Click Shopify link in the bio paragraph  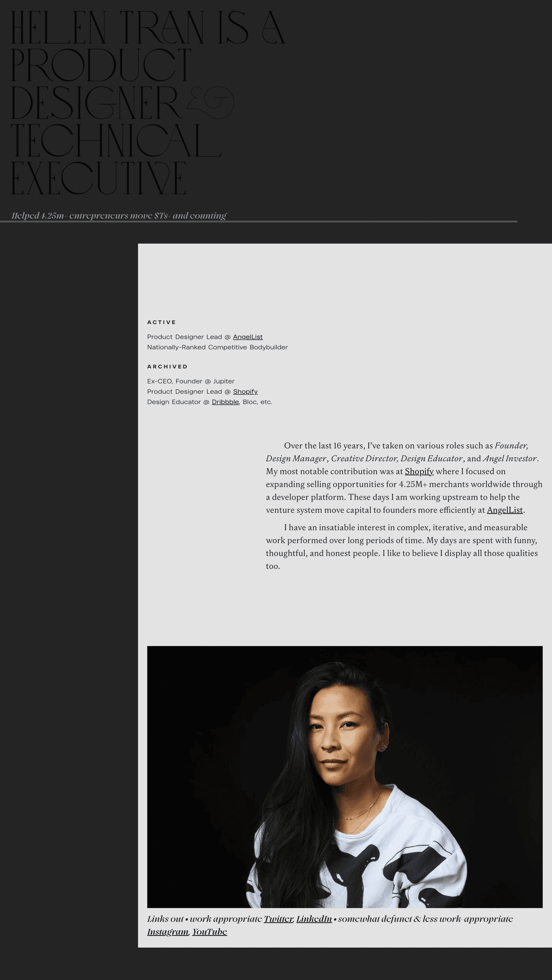tap(419, 471)
